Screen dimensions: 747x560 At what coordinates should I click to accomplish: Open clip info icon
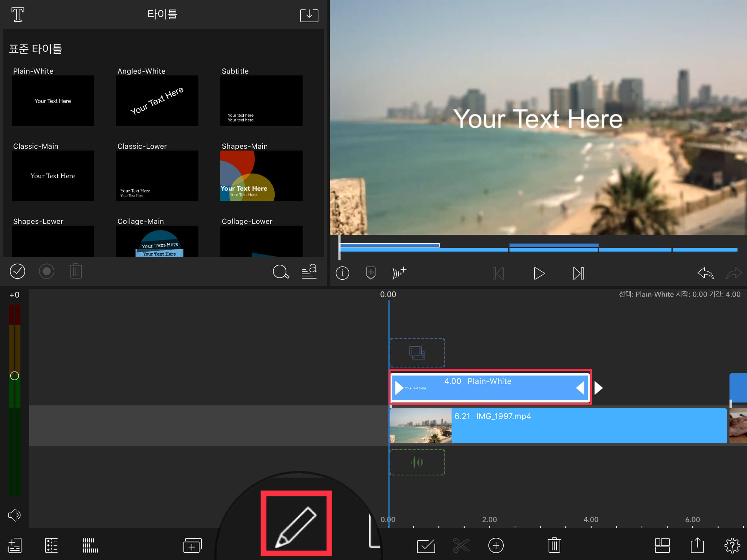(342, 273)
